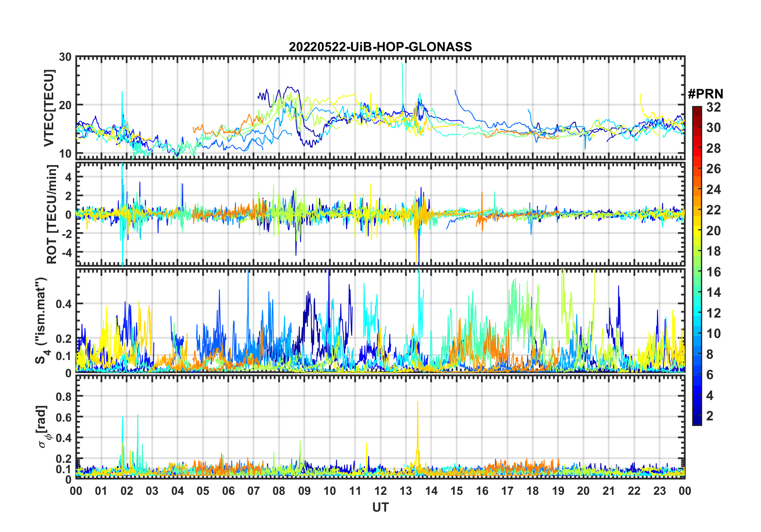Click colorbar PRN tick label 28
This screenshot has width=761, height=532.
click(x=713, y=148)
